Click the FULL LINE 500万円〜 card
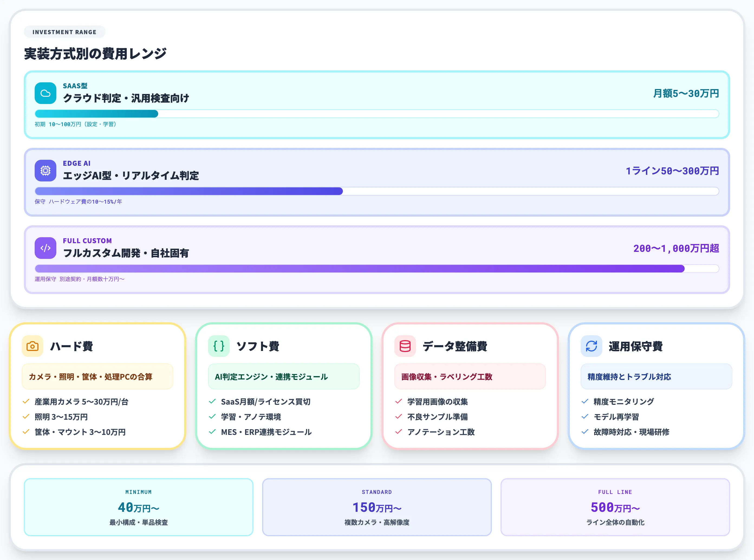 pos(615,507)
